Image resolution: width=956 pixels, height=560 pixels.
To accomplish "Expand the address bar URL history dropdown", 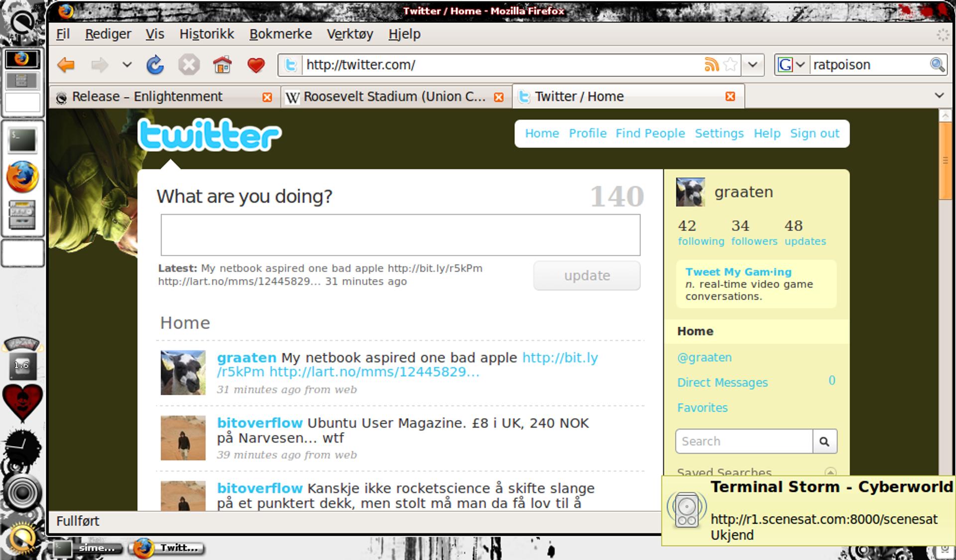I will pos(753,65).
